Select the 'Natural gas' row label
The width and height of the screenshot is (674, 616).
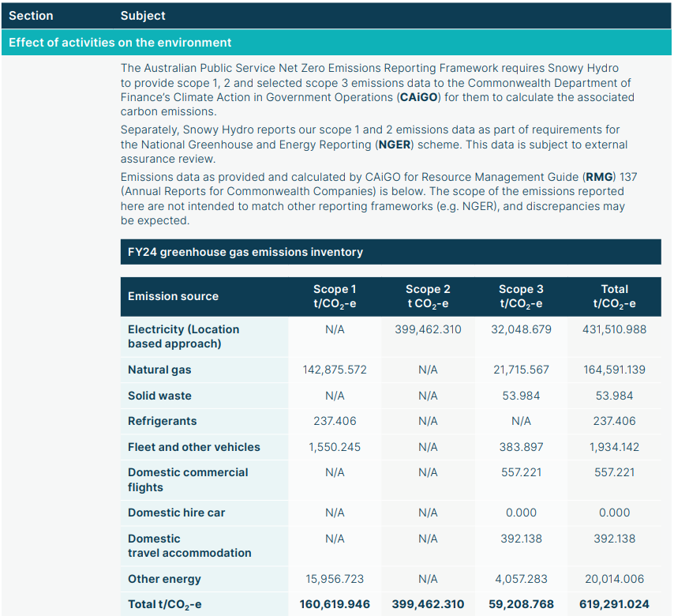pos(159,370)
